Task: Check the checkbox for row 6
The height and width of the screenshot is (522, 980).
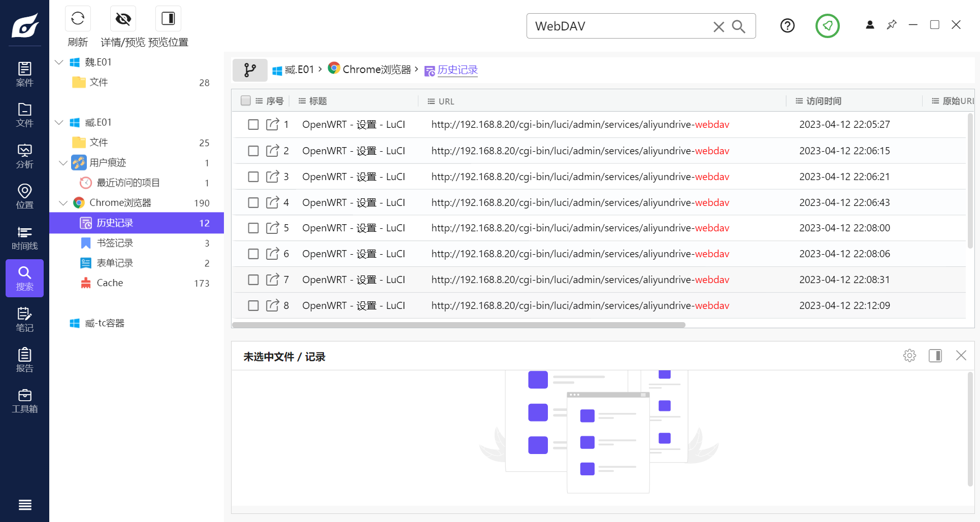Action: coord(253,254)
